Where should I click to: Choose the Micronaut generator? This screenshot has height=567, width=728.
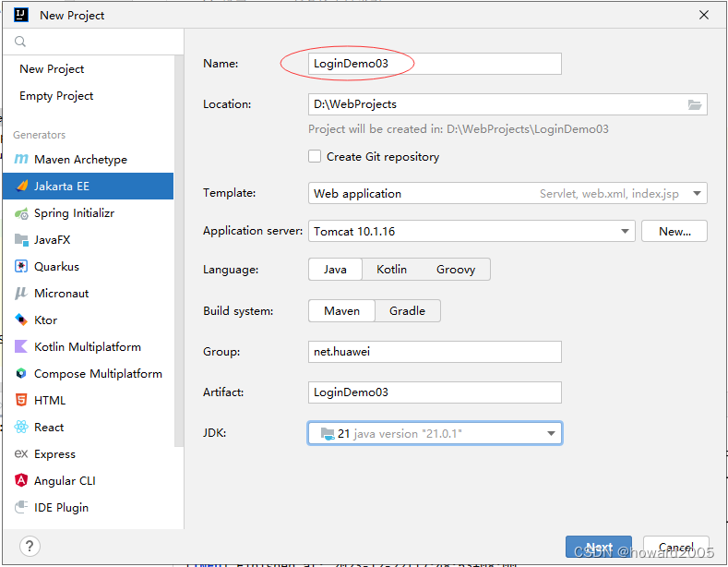click(89, 294)
